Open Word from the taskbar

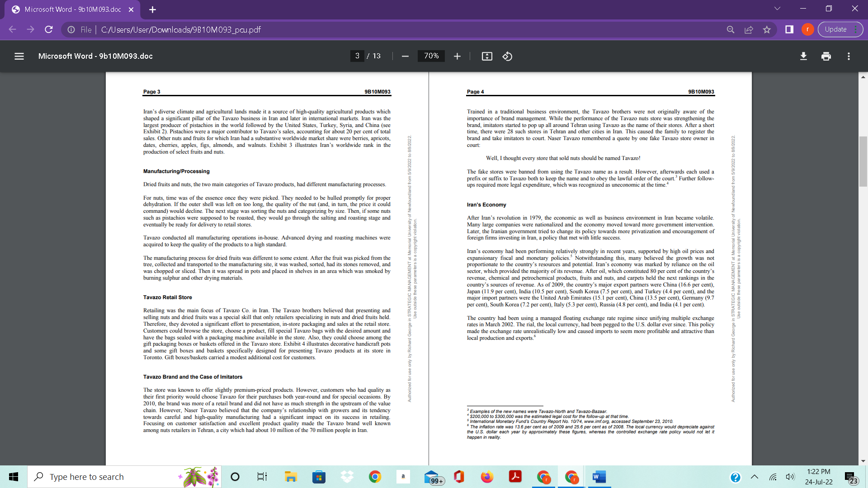click(x=599, y=477)
